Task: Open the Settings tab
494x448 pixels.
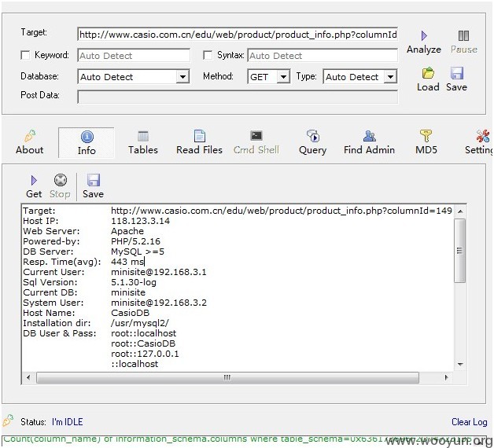Action: tap(479, 142)
